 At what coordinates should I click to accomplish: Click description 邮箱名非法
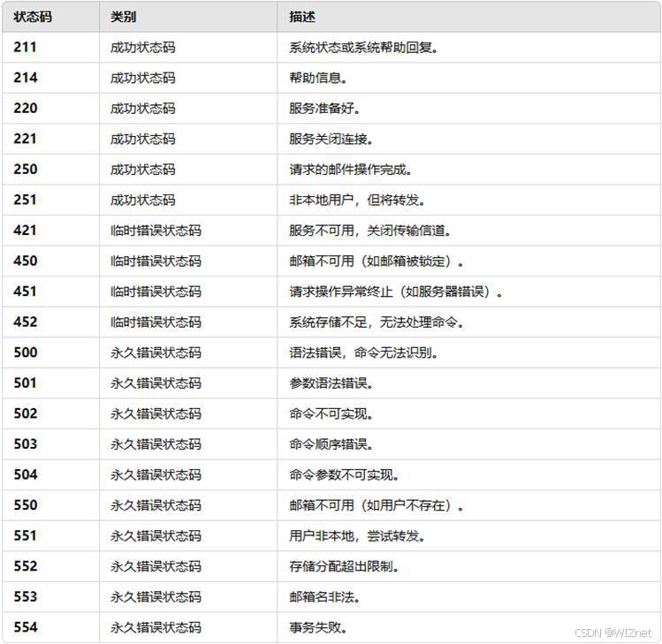[325, 596]
